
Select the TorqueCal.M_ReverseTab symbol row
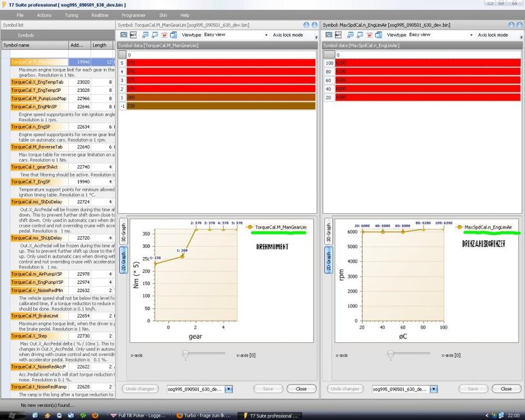tap(62, 147)
